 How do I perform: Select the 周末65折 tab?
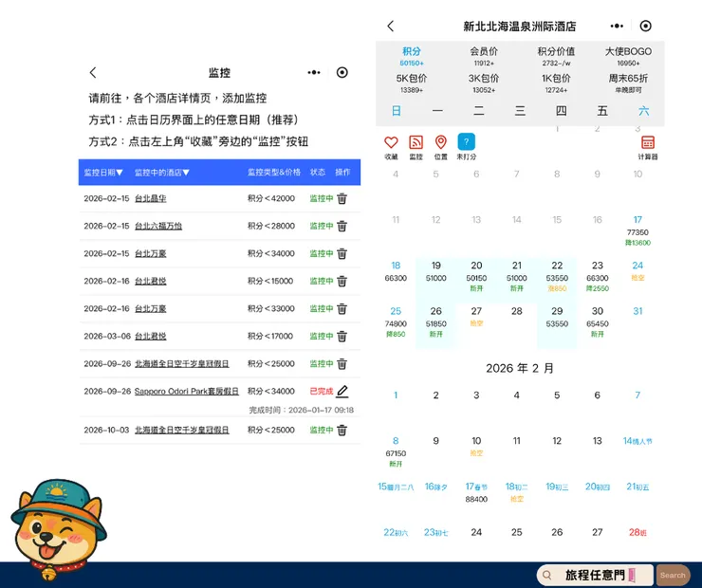(628, 83)
